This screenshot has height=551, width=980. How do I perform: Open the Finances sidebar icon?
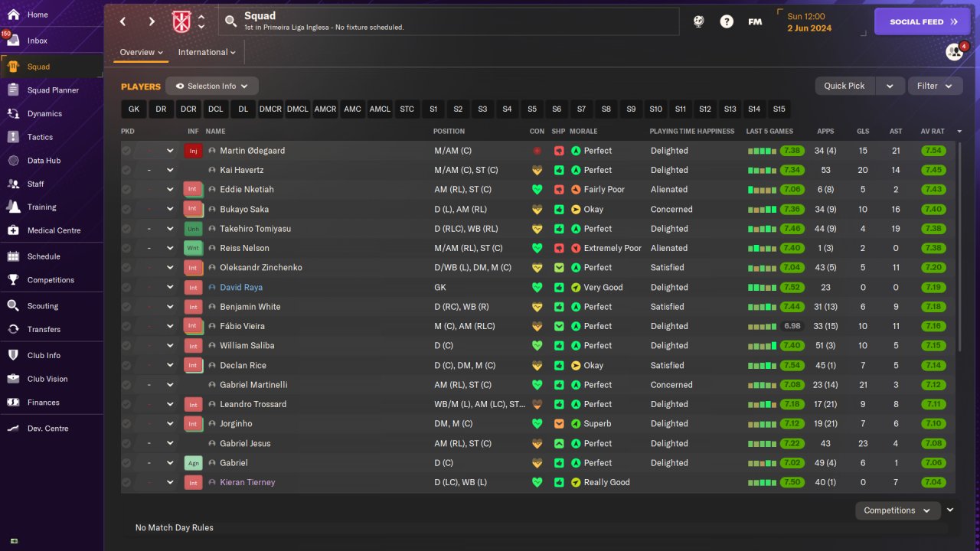pyautogui.click(x=13, y=402)
